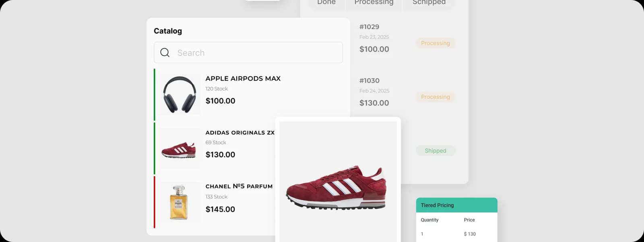Select the $130 price in tiered pricing
The width and height of the screenshot is (644, 242).
click(x=470, y=234)
